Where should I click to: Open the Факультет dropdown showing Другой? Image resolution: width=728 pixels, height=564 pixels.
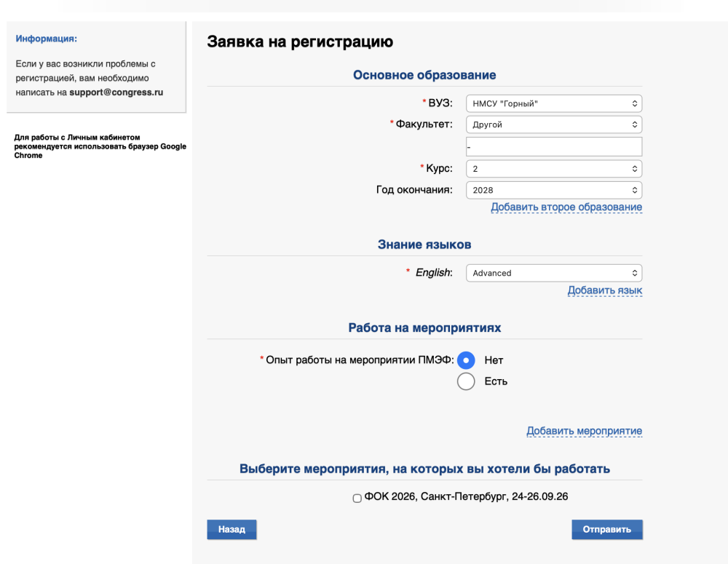tap(554, 124)
